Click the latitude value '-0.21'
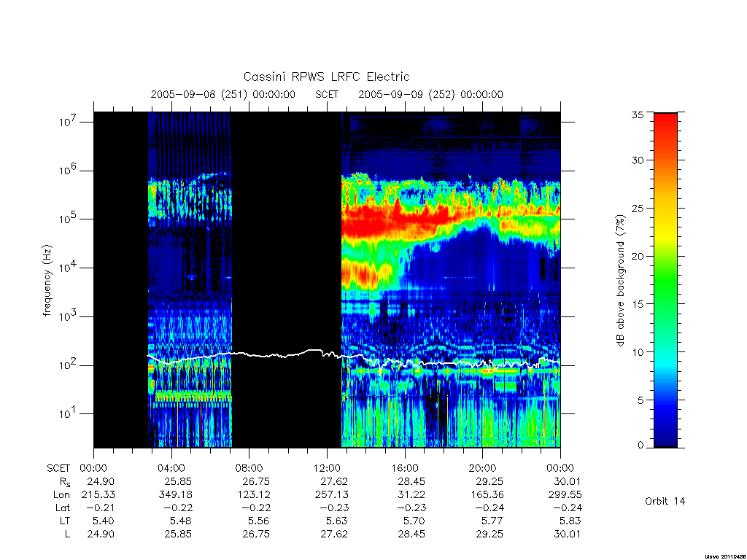 (99, 507)
